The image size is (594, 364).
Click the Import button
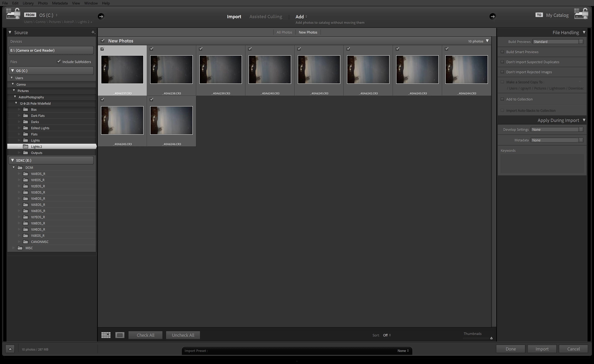542,349
